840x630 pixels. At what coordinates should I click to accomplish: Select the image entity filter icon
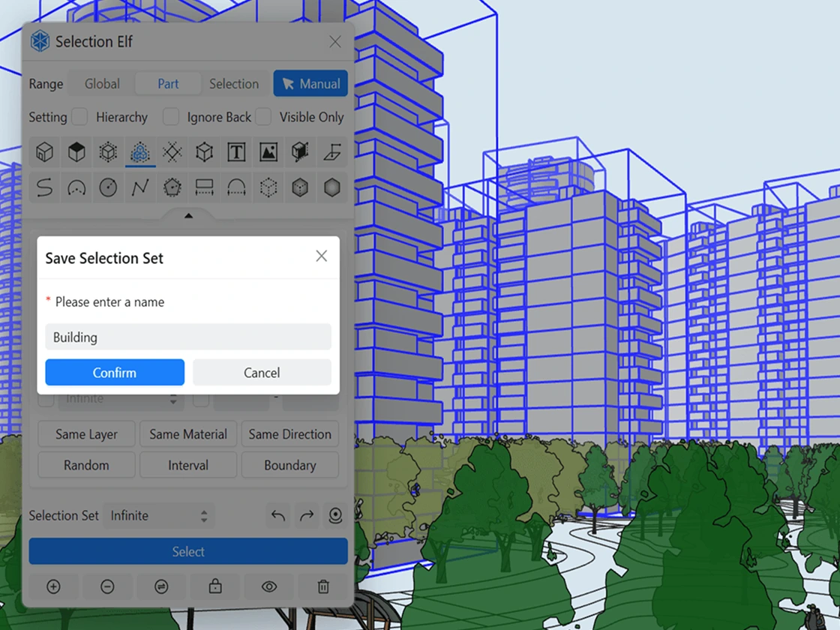[x=268, y=153]
